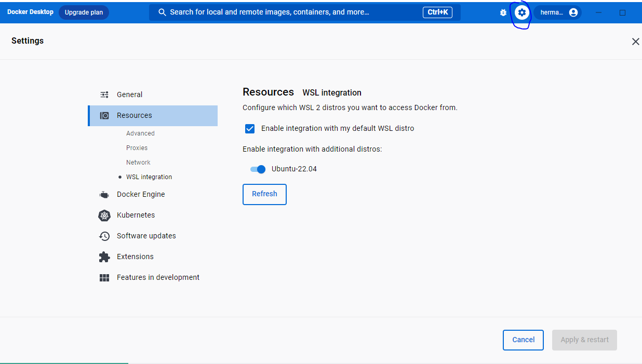
Task: Select the Proxies sub-section
Action: click(137, 148)
